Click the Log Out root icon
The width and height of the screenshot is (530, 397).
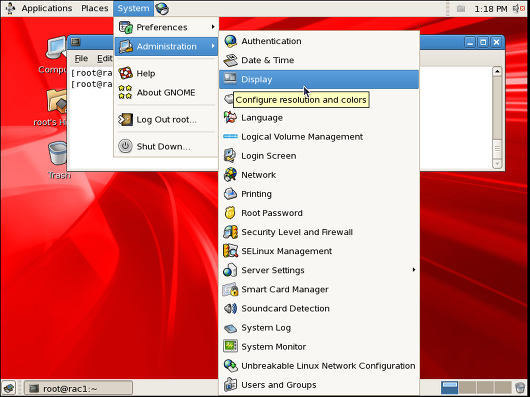tap(125, 120)
